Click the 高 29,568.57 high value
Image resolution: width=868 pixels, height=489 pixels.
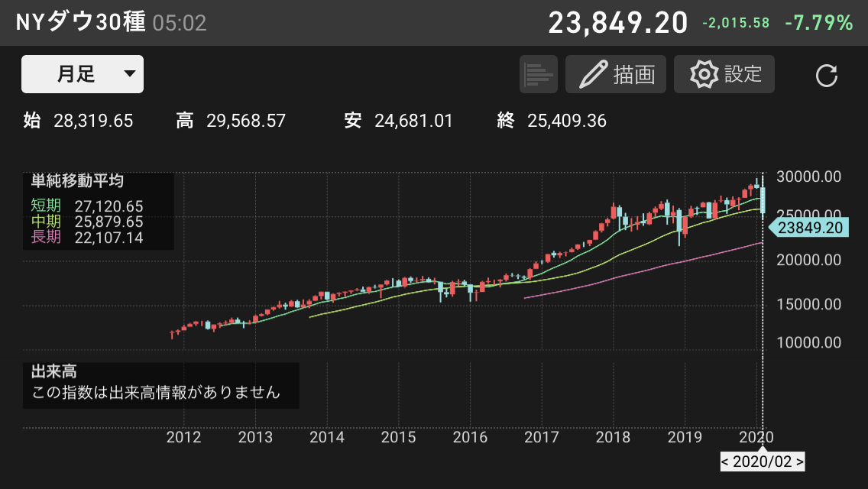click(231, 121)
